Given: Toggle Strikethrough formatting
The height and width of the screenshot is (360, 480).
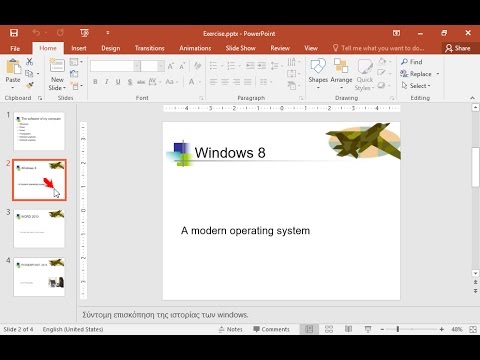Looking at the screenshot, I should [x=141, y=82].
